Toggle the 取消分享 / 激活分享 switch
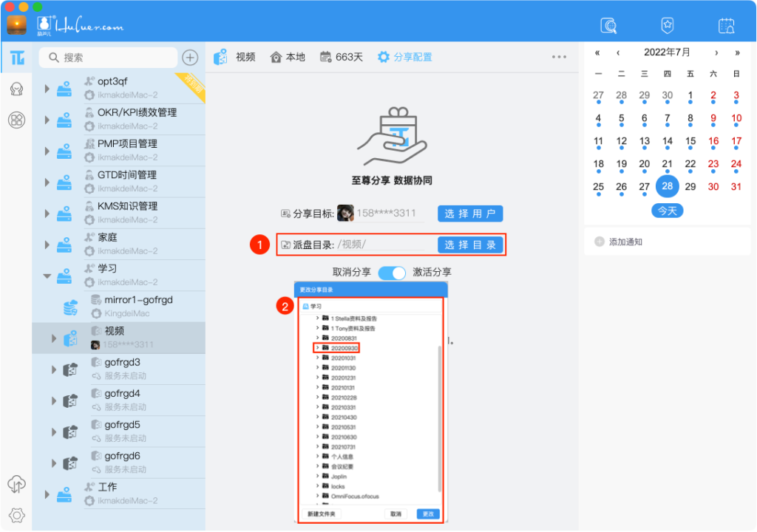The width and height of the screenshot is (757, 532). tap(392, 273)
